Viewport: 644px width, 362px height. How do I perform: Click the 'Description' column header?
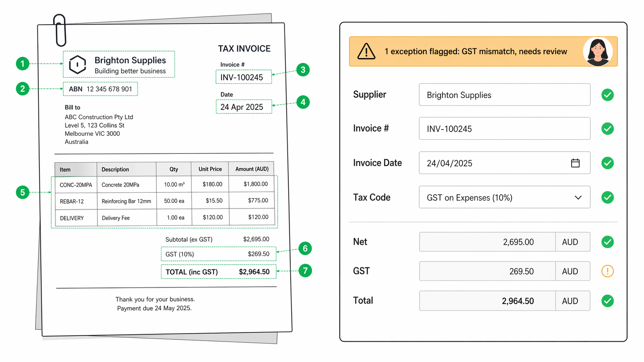[127, 169]
